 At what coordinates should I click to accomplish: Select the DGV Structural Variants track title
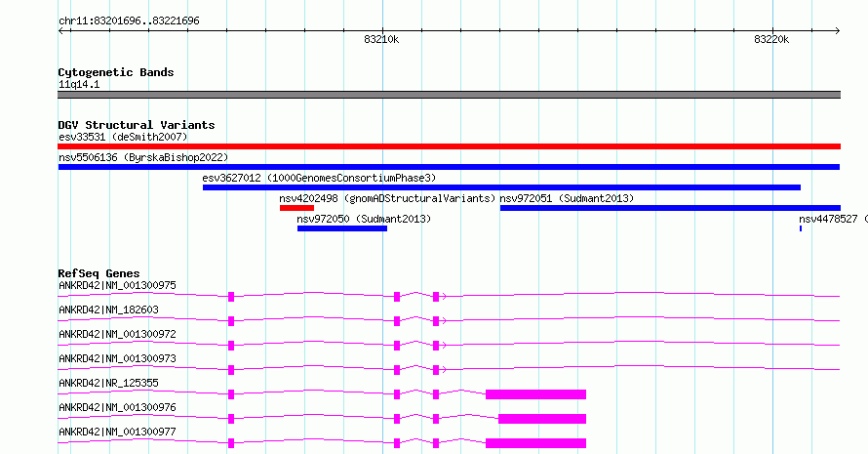point(137,125)
